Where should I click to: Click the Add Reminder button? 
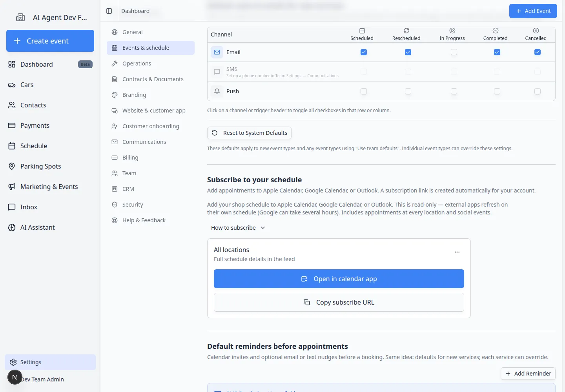[x=528, y=374]
